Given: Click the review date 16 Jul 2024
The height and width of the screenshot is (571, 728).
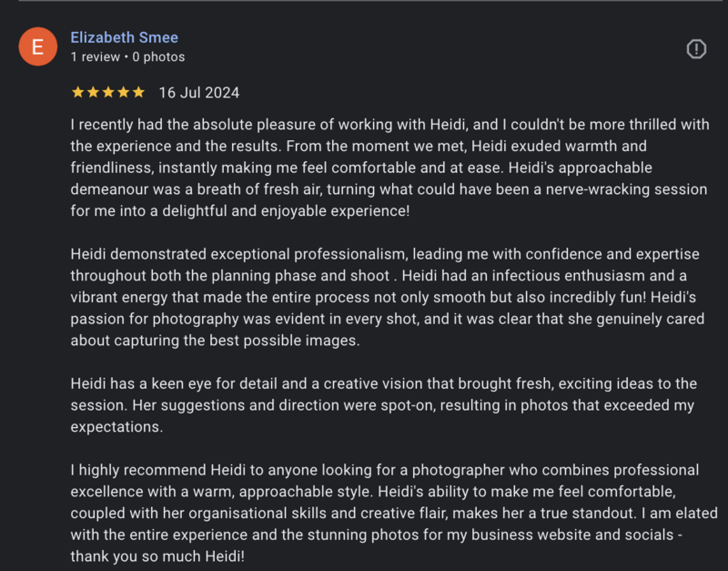Looking at the screenshot, I should click(x=199, y=93).
